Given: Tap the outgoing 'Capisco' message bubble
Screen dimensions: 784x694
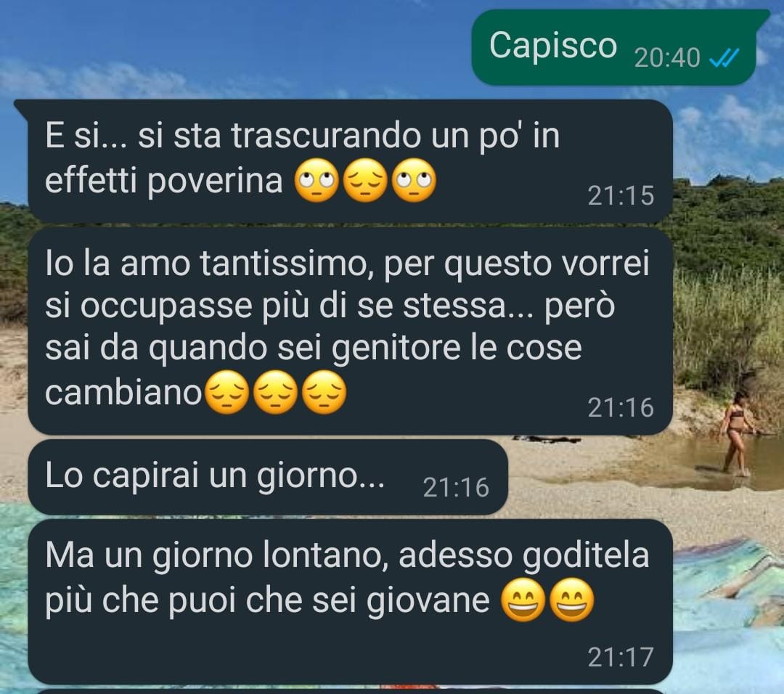Looking at the screenshot, I should tap(614, 47).
